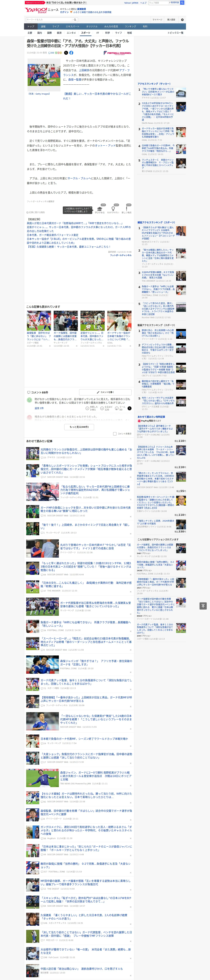Screen dimensions: 210x980
Task: Click the Yahoo! JAPAN text link at top
Action: (131, 3)
